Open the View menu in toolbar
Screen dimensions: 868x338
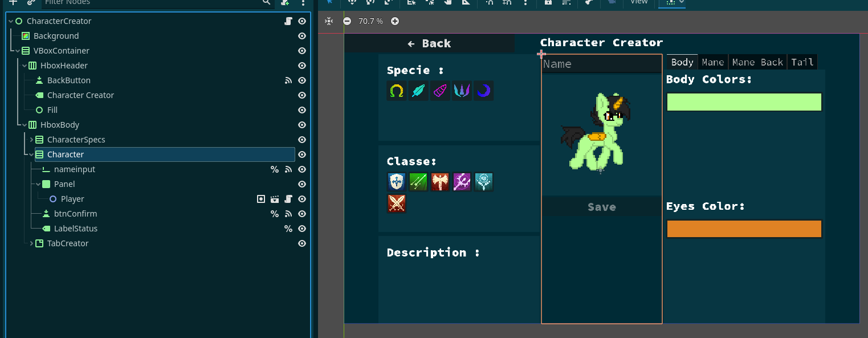pyautogui.click(x=639, y=2)
